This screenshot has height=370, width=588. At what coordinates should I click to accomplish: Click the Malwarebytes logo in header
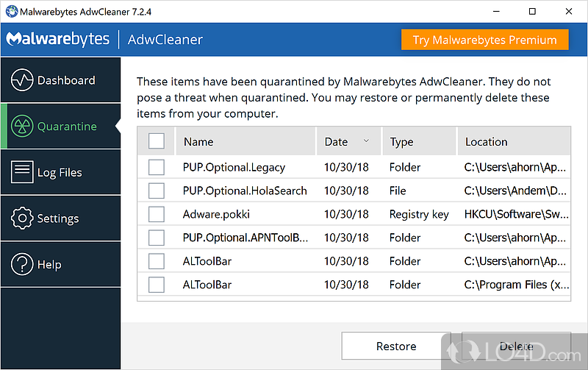point(57,39)
